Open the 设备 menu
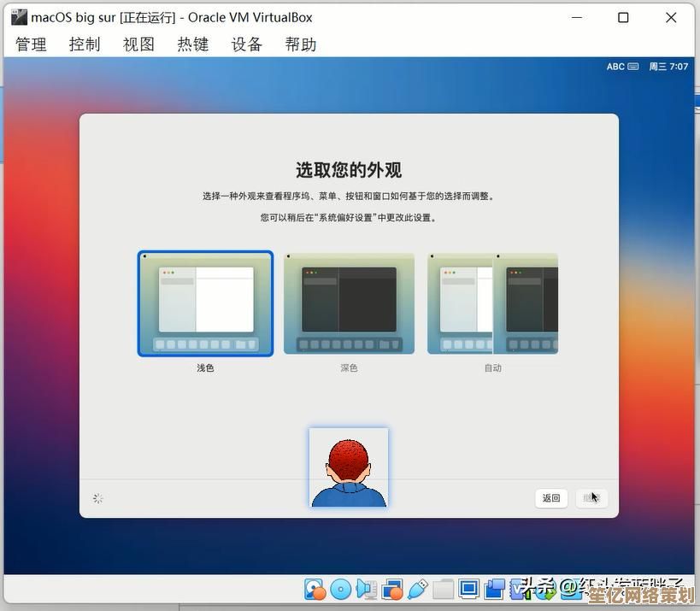This screenshot has height=611, width=700. click(x=246, y=44)
